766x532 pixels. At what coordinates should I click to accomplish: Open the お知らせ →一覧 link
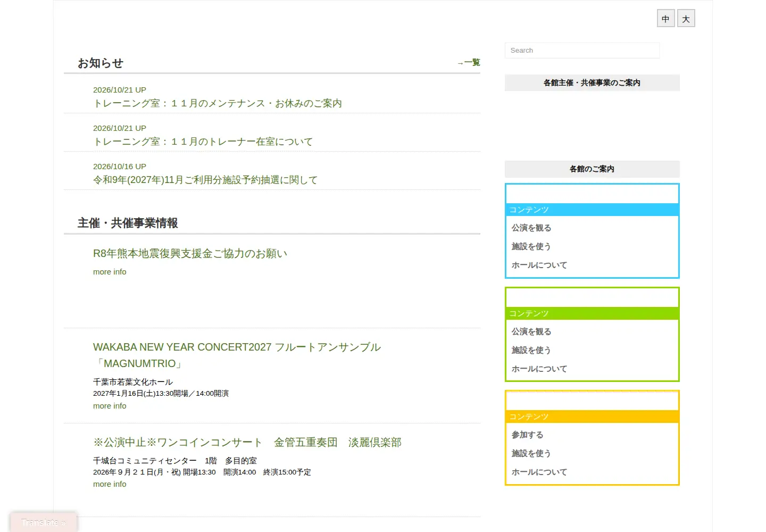(469, 63)
